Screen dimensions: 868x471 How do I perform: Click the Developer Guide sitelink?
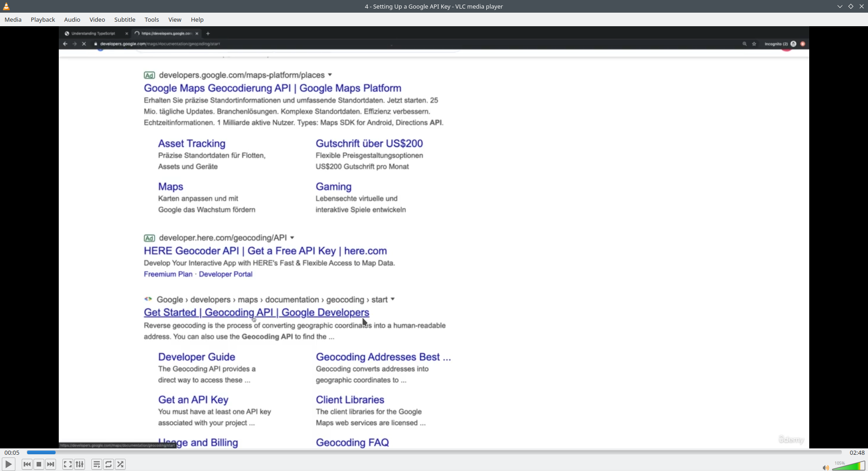pos(197,357)
